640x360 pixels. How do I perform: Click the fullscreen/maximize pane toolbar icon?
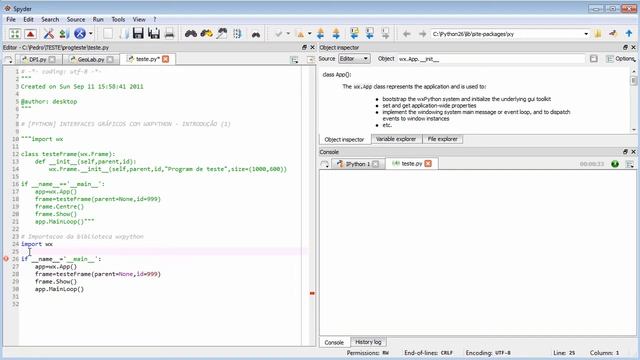coord(15,34)
